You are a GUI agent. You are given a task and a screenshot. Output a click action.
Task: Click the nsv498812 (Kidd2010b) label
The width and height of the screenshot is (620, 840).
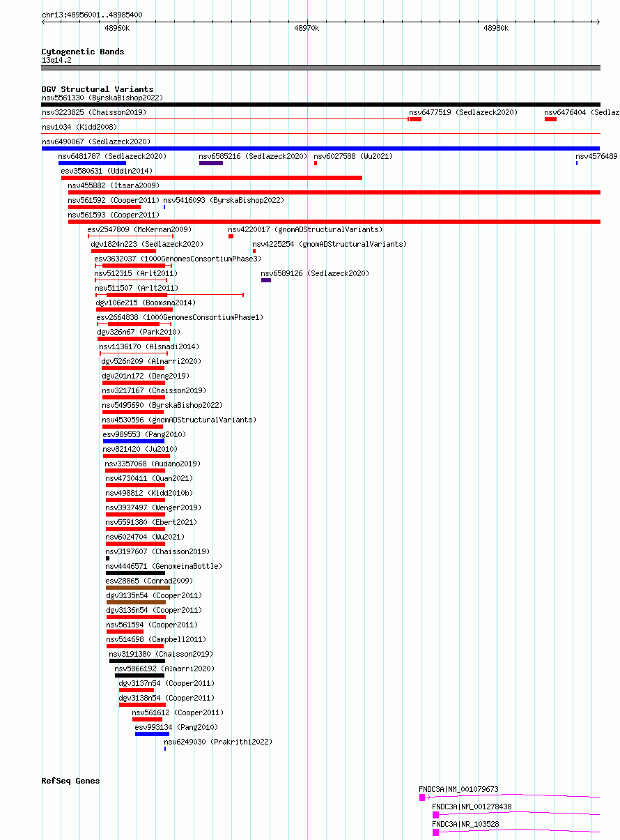pos(149,493)
